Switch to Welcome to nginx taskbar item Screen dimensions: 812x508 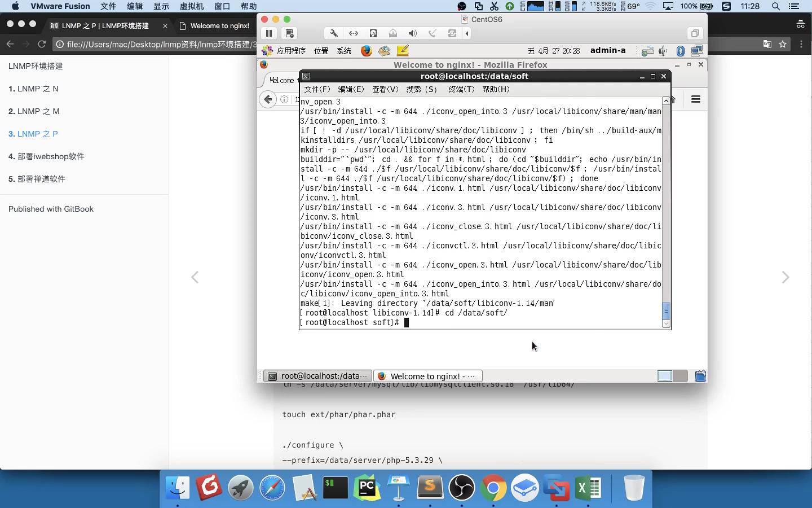pos(428,376)
